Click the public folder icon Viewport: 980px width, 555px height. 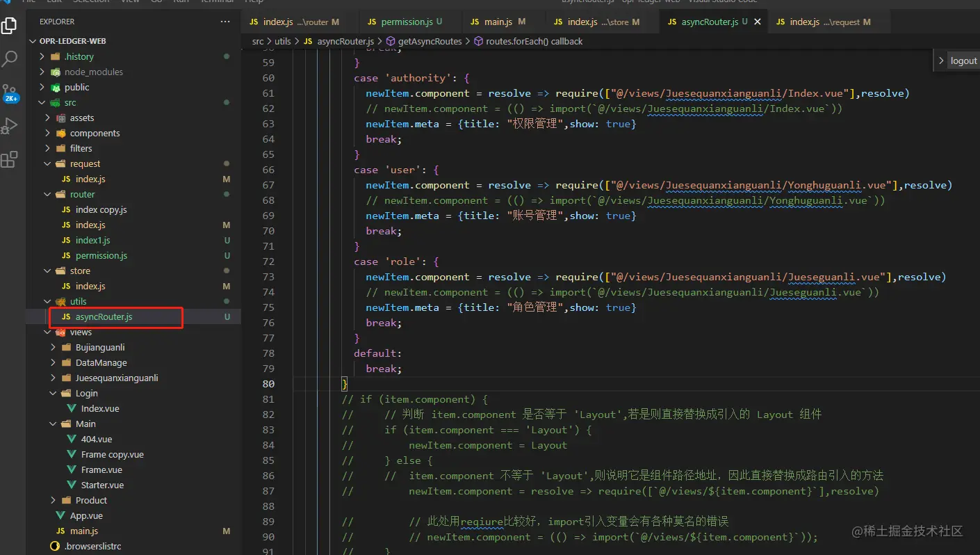[56, 87]
